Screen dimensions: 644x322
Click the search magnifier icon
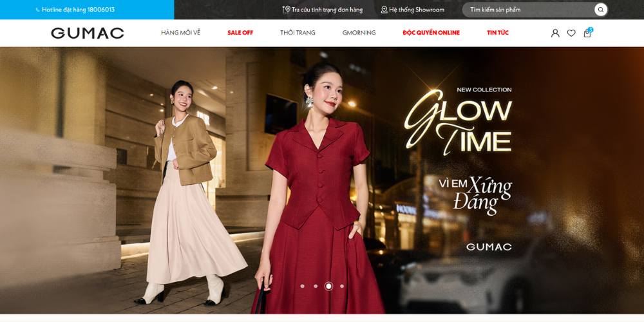click(x=600, y=10)
